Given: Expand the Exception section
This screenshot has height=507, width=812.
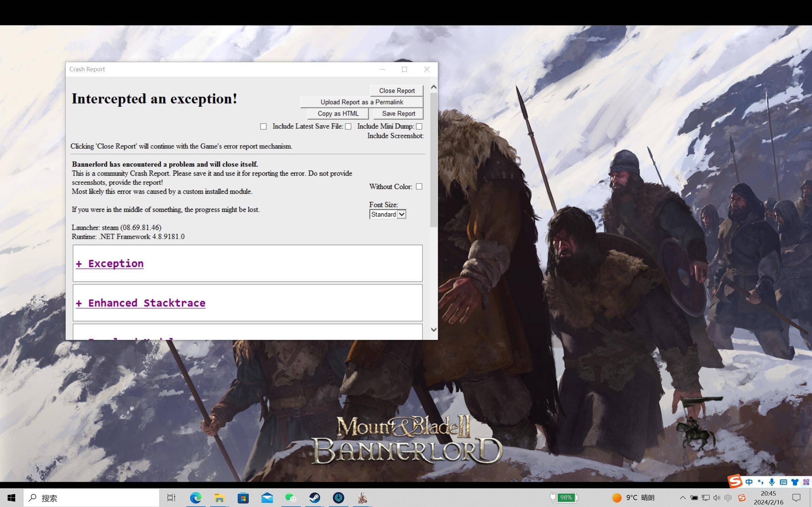Looking at the screenshot, I should (x=110, y=263).
